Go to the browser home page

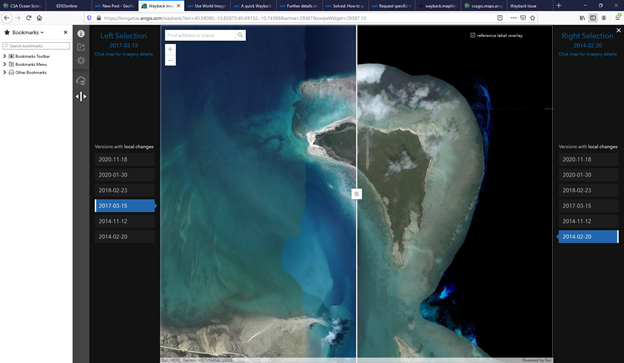[x=39, y=18]
